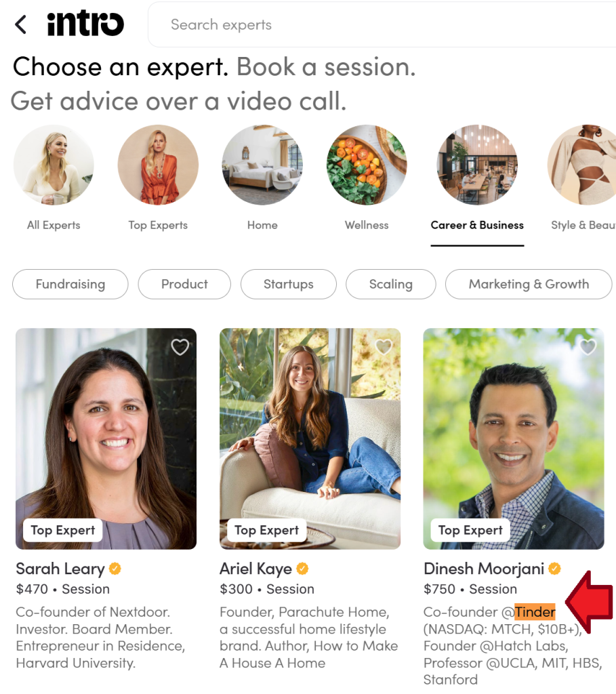This screenshot has height=694, width=616.
Task: Favorite Ariel Kaye with heart icon
Action: click(384, 347)
